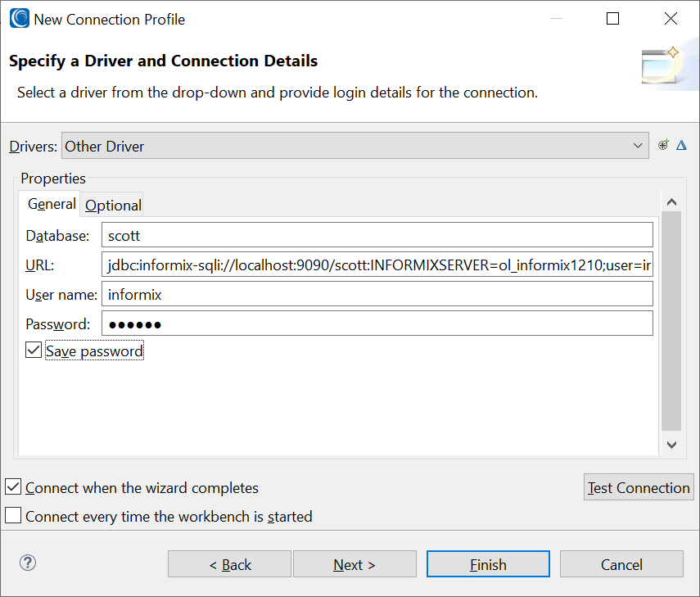Click the application icon in the title bar

click(20, 19)
